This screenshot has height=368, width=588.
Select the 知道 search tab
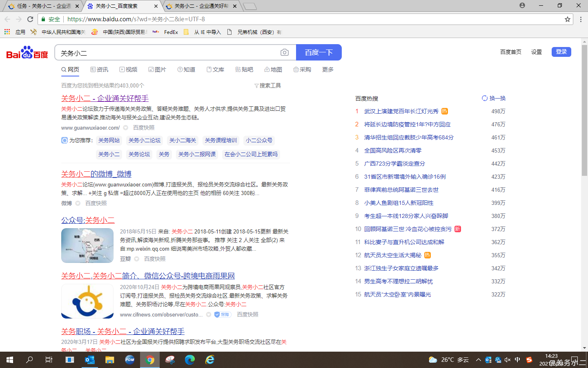(186, 70)
